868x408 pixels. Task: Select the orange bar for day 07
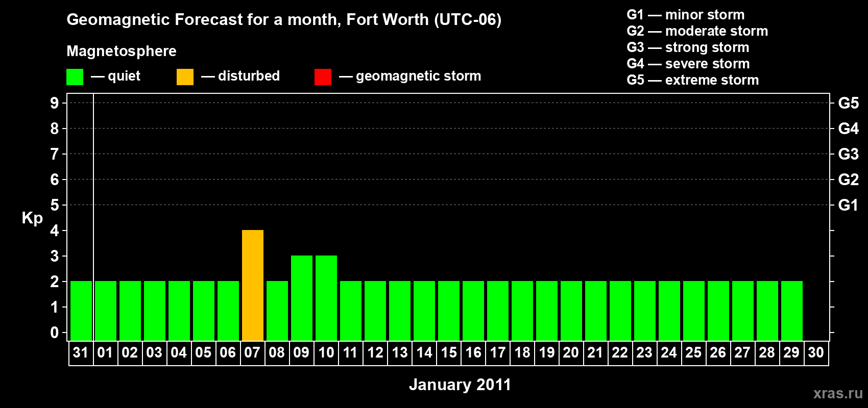tap(253, 285)
